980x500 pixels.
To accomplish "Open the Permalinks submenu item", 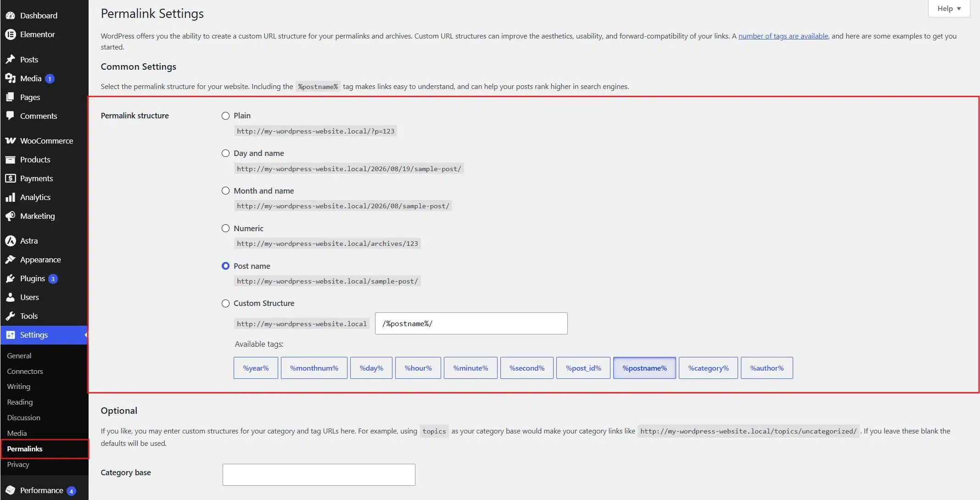I will pos(25,449).
